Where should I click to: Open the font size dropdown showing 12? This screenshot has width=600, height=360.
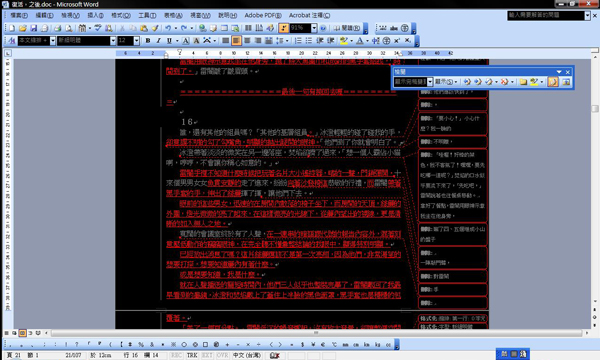(x=136, y=41)
